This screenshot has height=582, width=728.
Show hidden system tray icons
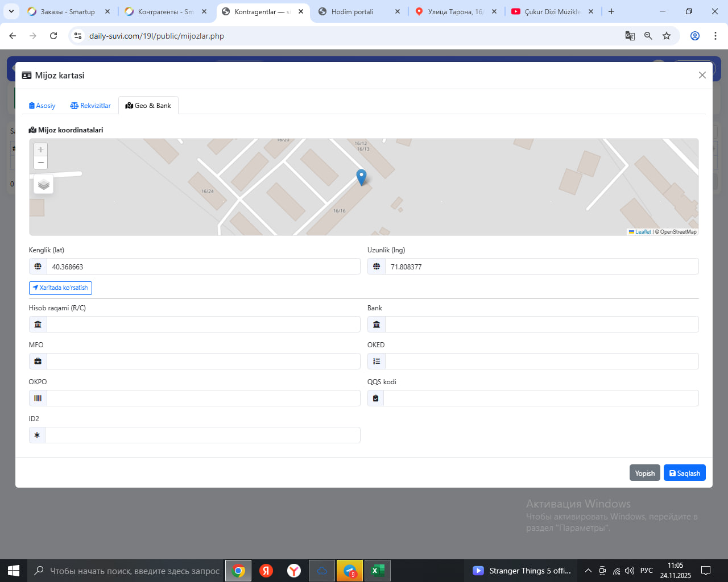(588, 571)
